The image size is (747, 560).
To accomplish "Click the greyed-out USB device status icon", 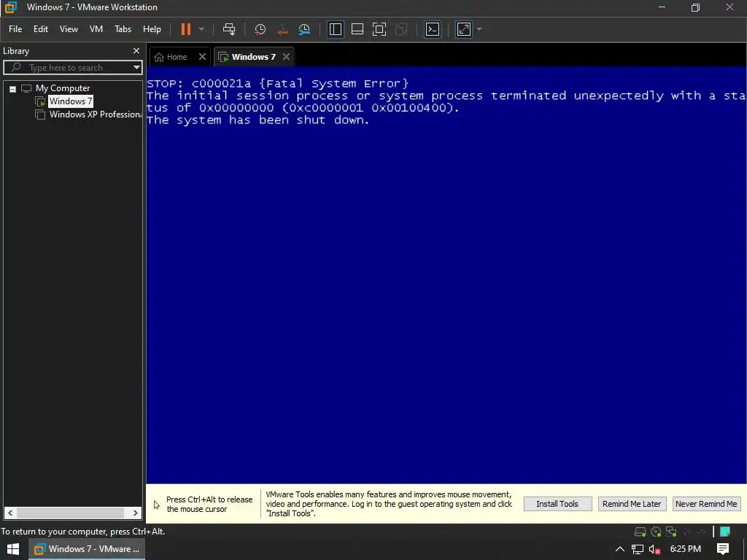I will [x=701, y=532].
